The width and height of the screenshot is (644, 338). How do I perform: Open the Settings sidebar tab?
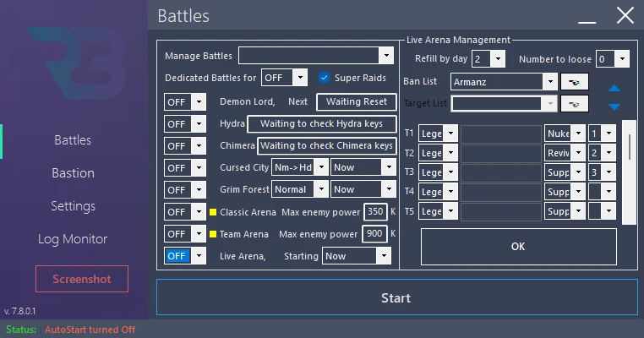(73, 205)
